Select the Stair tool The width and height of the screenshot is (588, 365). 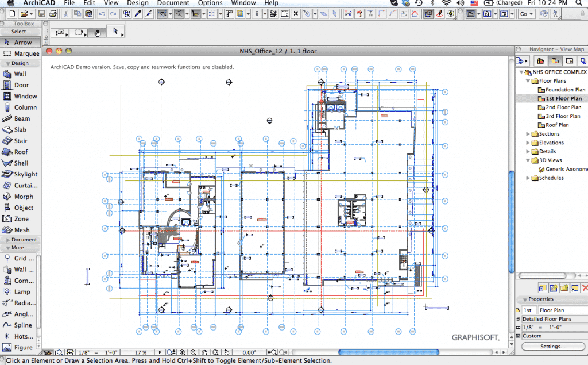coord(20,141)
